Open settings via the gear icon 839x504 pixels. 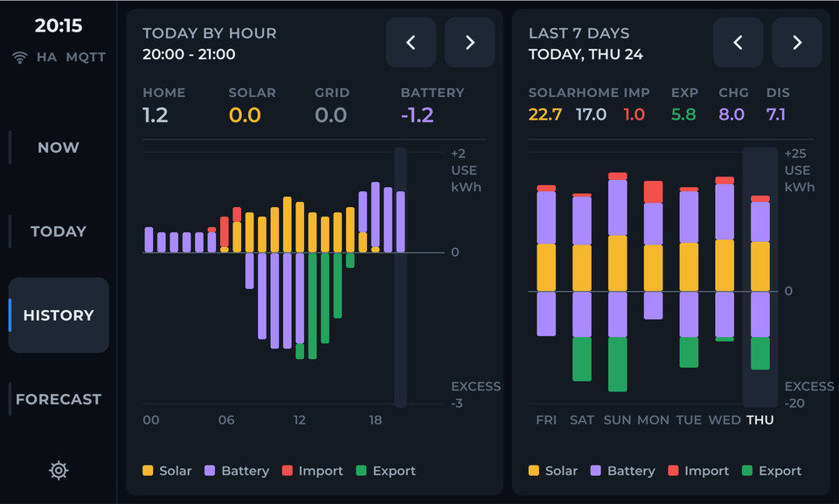coord(59,470)
